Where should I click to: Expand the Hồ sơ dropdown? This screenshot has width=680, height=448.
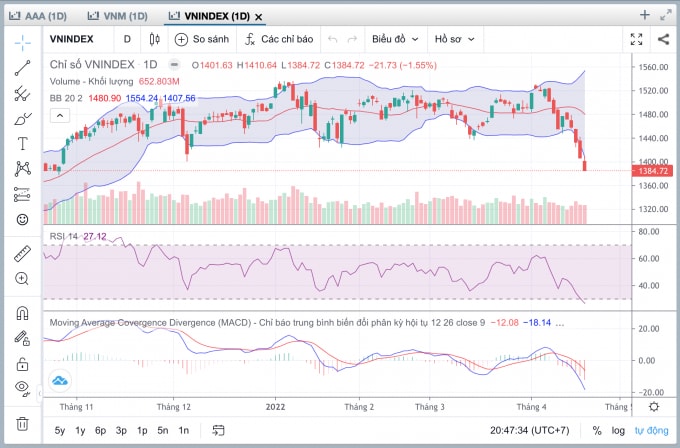pyautogui.click(x=454, y=39)
